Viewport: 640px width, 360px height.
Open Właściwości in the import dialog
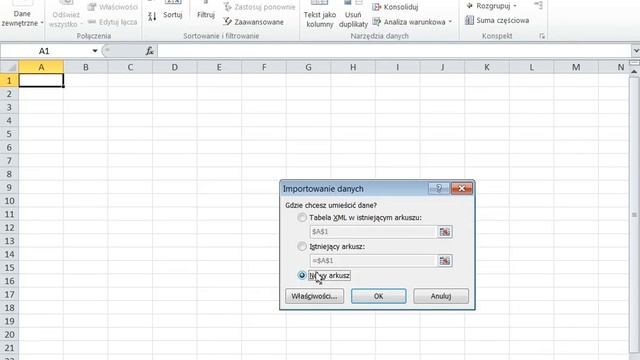314,296
